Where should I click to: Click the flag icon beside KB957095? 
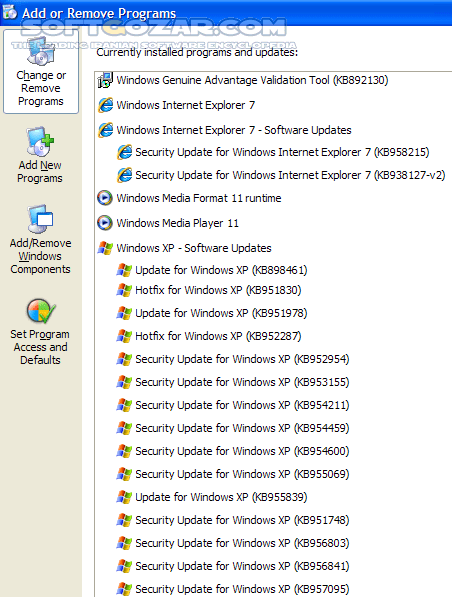coord(124,589)
